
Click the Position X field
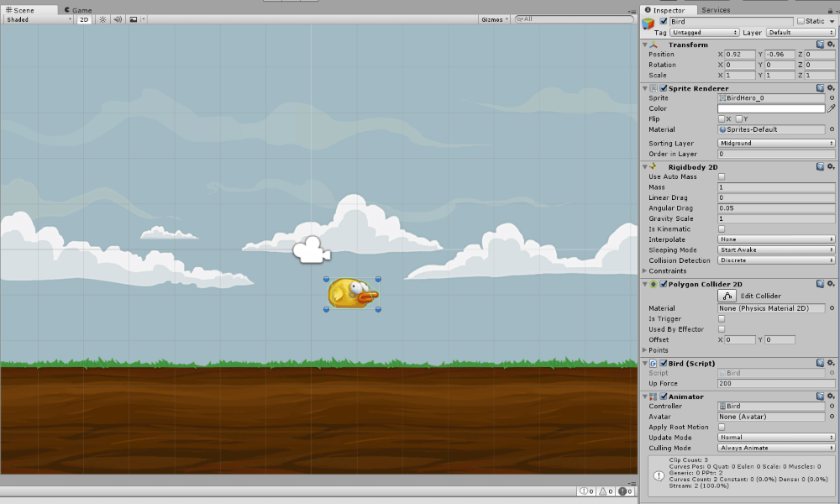point(740,54)
